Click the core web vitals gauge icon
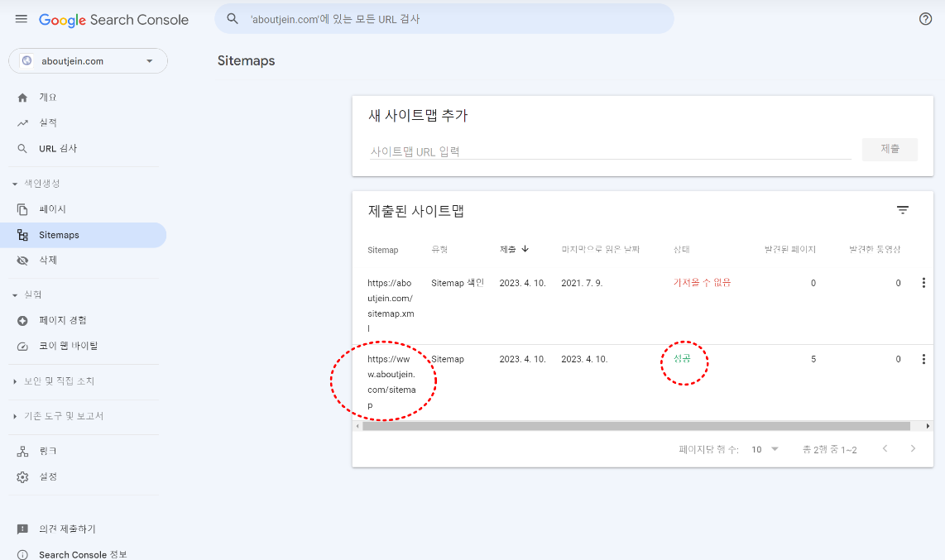The height and width of the screenshot is (560, 945). point(22,347)
